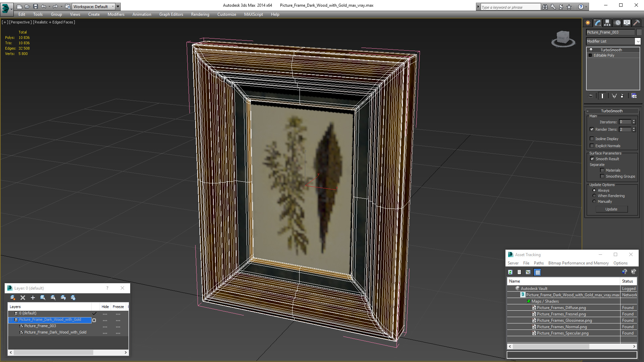This screenshot has height=362, width=644.
Task: Enable the Isoline Display checkbox
Action: pyautogui.click(x=592, y=139)
